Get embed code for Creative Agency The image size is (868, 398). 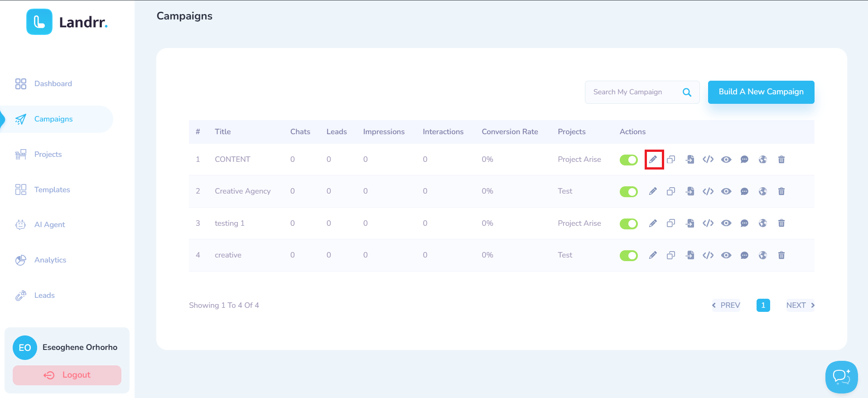point(708,191)
